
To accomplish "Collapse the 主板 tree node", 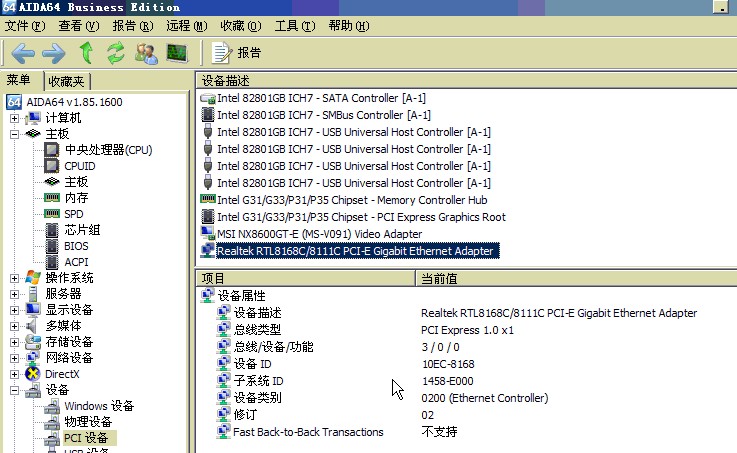I will [15, 133].
